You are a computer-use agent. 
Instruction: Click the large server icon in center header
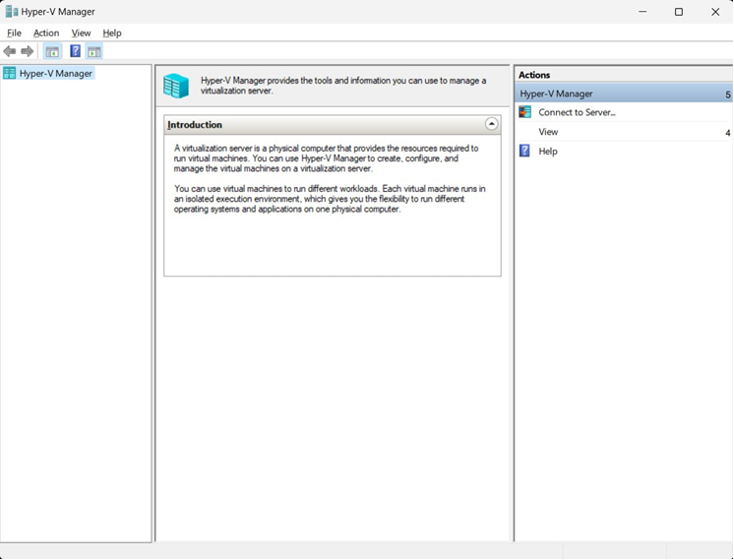pos(176,87)
